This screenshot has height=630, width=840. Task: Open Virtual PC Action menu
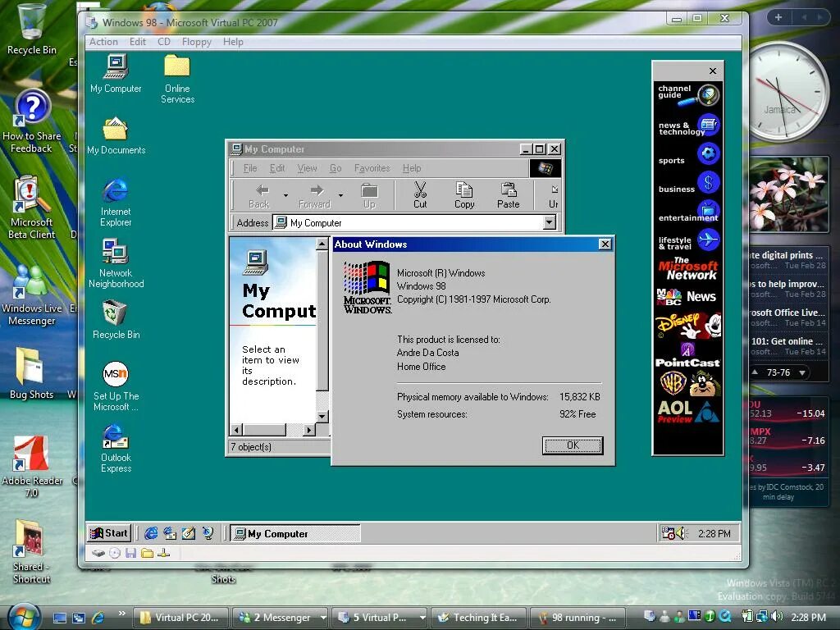[x=103, y=42]
